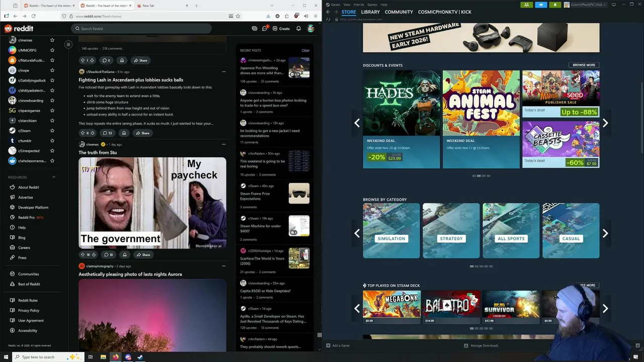Upvote The truth from Stu post
644x362 pixels.
(83, 255)
